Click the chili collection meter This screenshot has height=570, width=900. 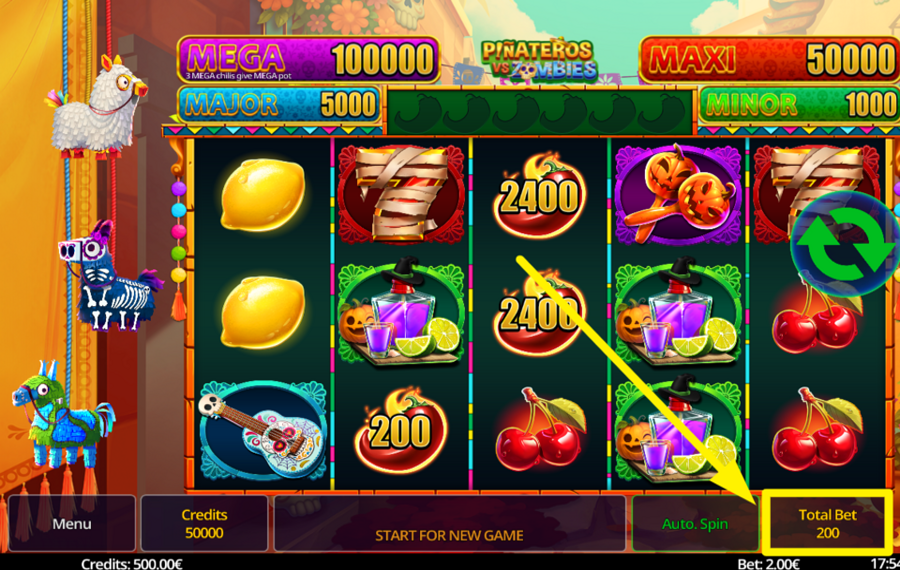(540, 110)
